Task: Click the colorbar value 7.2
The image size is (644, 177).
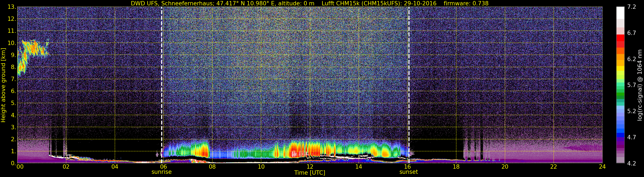Action: pyautogui.click(x=632, y=7)
